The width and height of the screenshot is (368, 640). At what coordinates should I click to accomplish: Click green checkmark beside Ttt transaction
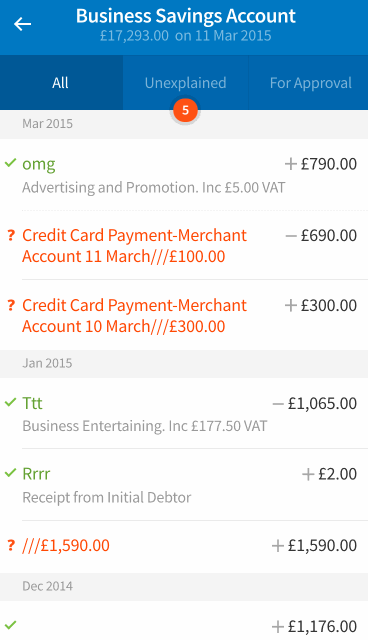(x=11, y=403)
